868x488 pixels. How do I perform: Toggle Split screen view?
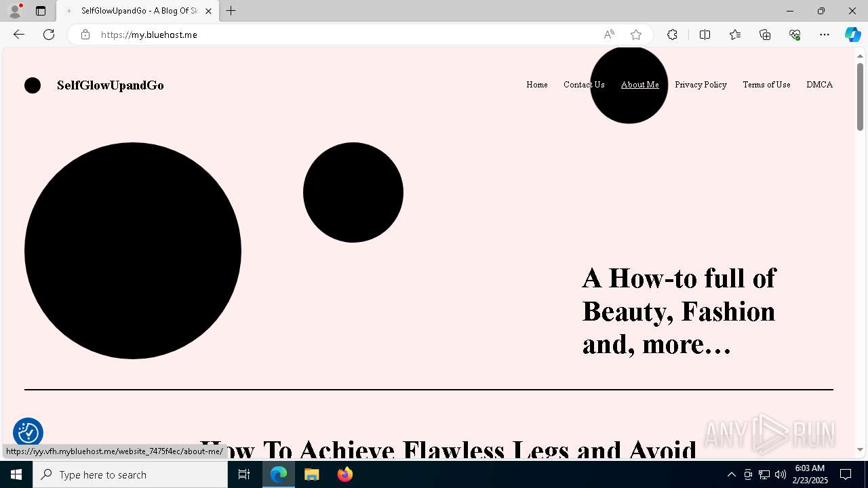[x=705, y=35]
